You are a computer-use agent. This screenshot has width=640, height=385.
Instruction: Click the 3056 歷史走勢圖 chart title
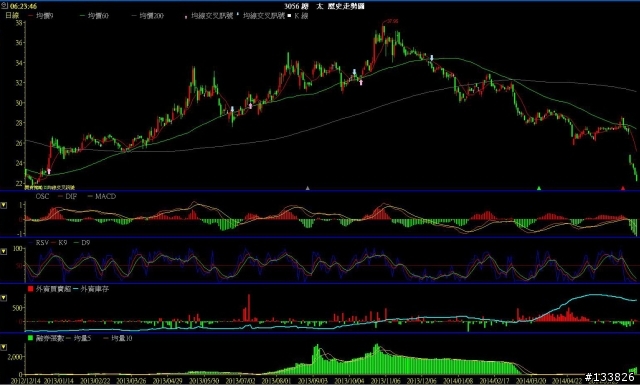pyautogui.click(x=324, y=6)
